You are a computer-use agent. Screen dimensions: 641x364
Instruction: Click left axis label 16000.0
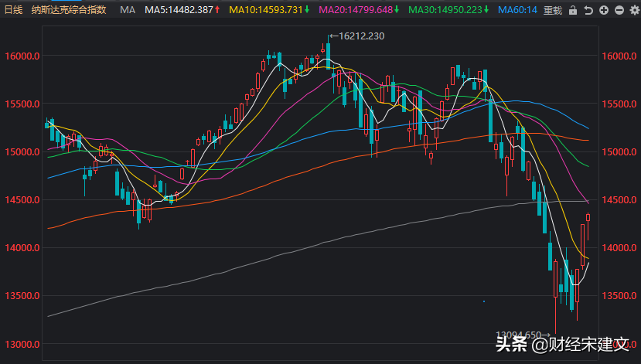coord(22,56)
